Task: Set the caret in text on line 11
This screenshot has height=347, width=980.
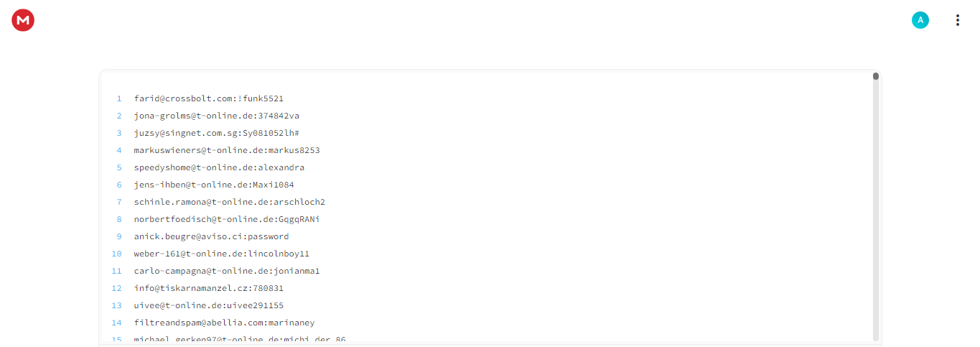Action: (x=227, y=271)
